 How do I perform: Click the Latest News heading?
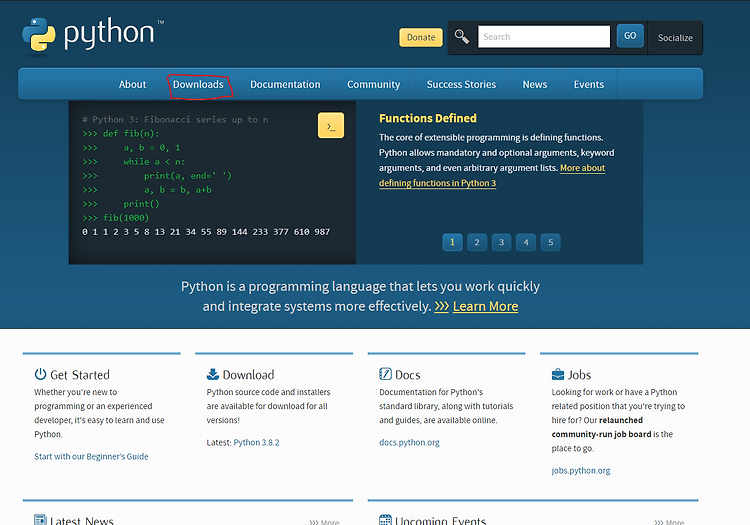(82, 520)
